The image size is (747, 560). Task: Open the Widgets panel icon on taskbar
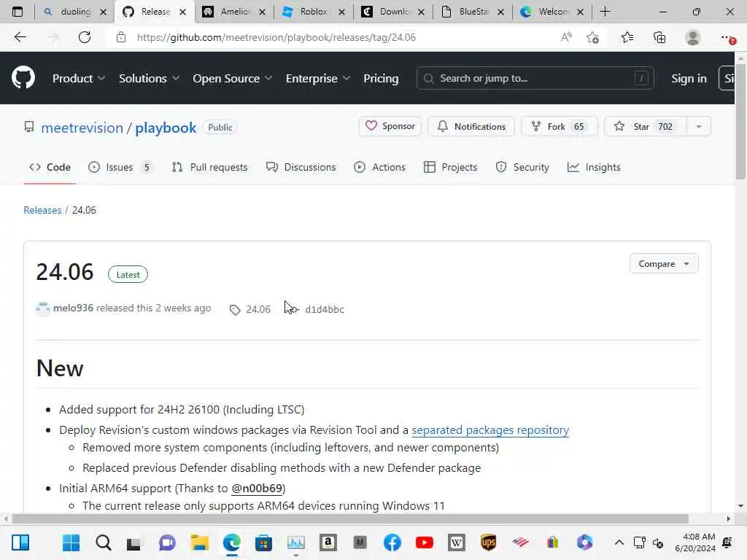(x=20, y=542)
